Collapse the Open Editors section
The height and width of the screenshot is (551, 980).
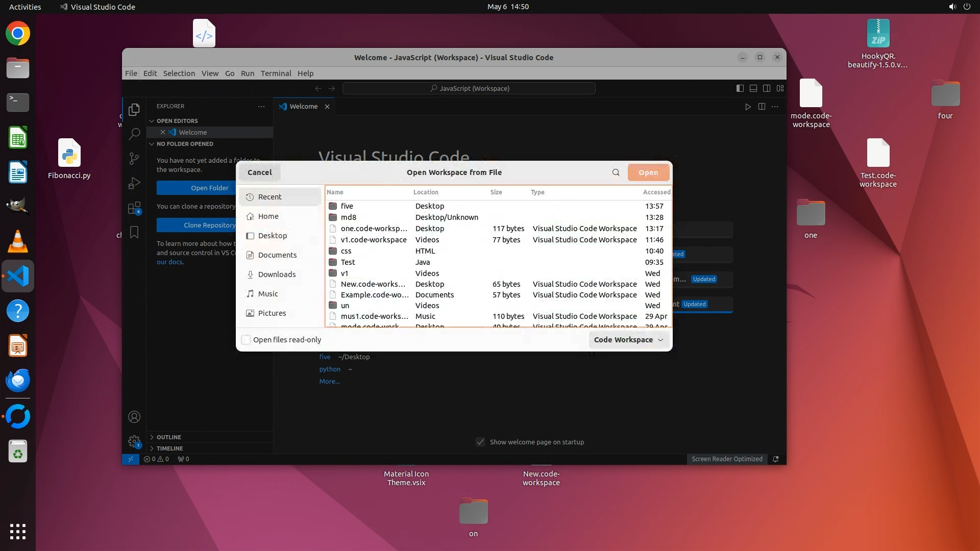(x=177, y=121)
